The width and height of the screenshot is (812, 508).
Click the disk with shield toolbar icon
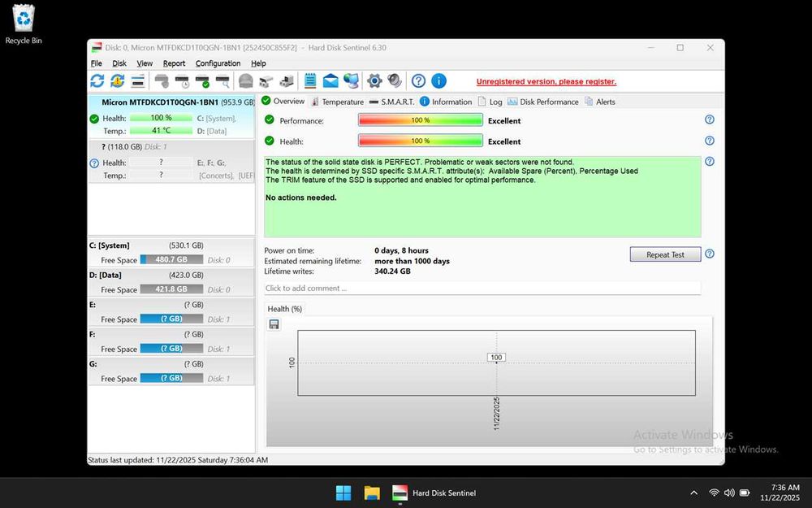(x=162, y=80)
